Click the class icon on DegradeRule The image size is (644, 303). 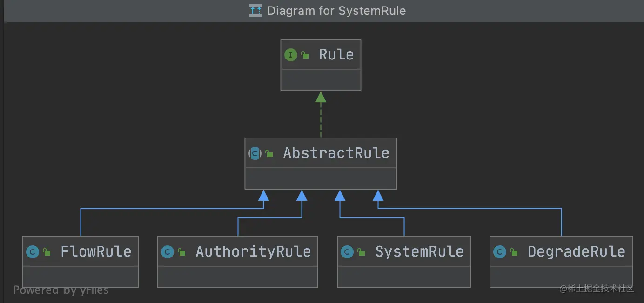tap(500, 252)
